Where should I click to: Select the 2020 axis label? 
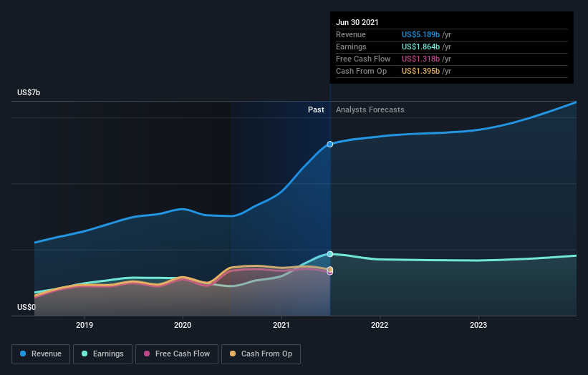(183, 325)
